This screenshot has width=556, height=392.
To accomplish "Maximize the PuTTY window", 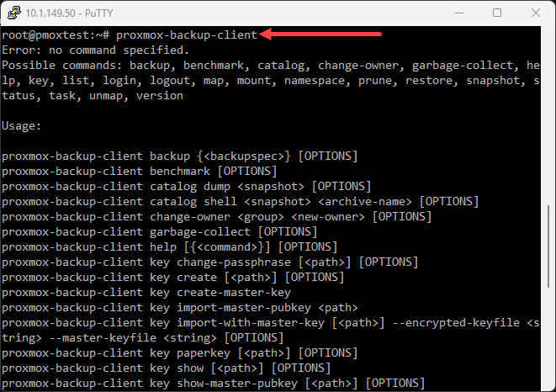I will tap(497, 13).
